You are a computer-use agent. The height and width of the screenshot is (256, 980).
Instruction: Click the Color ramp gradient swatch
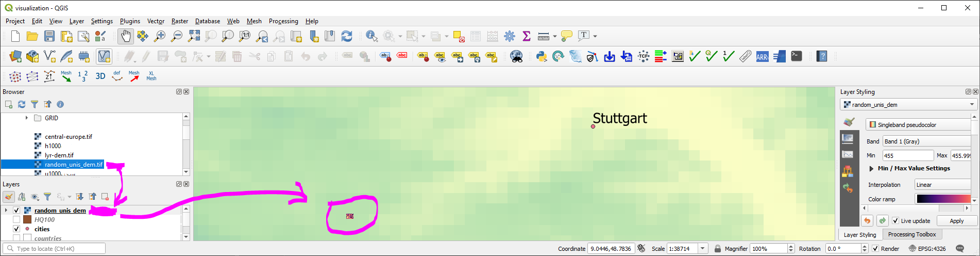(x=943, y=199)
